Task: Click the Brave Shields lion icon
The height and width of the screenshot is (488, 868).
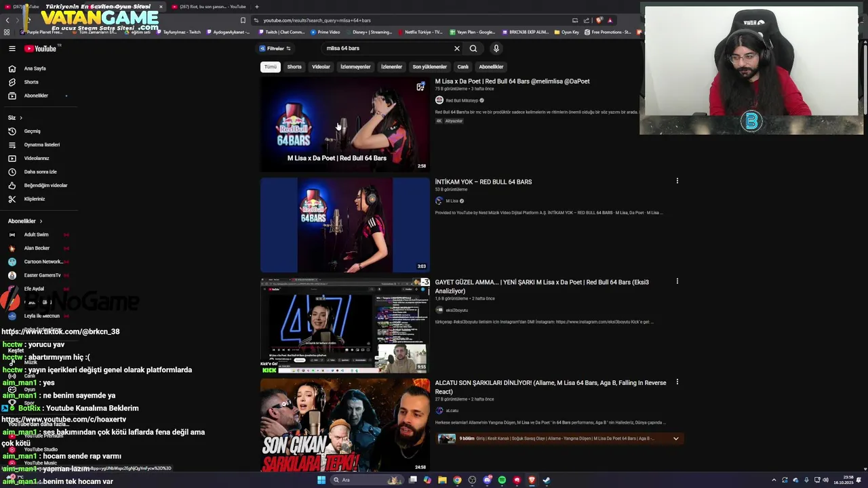Action: (599, 20)
